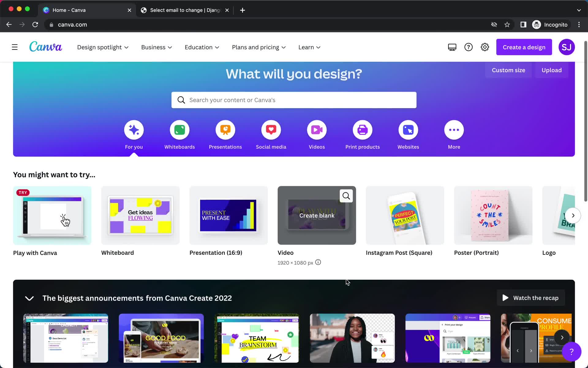Open the floating purple help button

[571, 351]
